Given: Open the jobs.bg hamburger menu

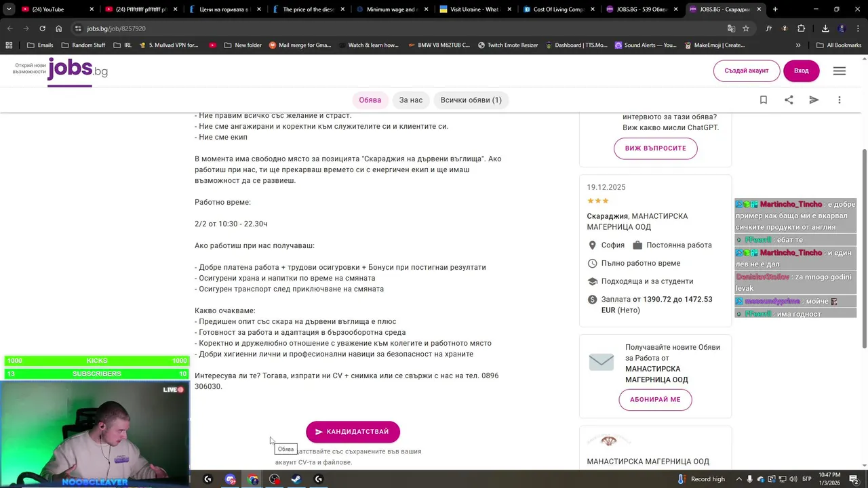Looking at the screenshot, I should pos(840,70).
